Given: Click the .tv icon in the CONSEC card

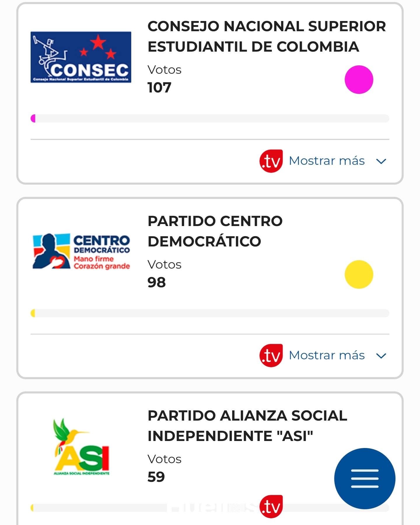Looking at the screenshot, I should 271,161.
